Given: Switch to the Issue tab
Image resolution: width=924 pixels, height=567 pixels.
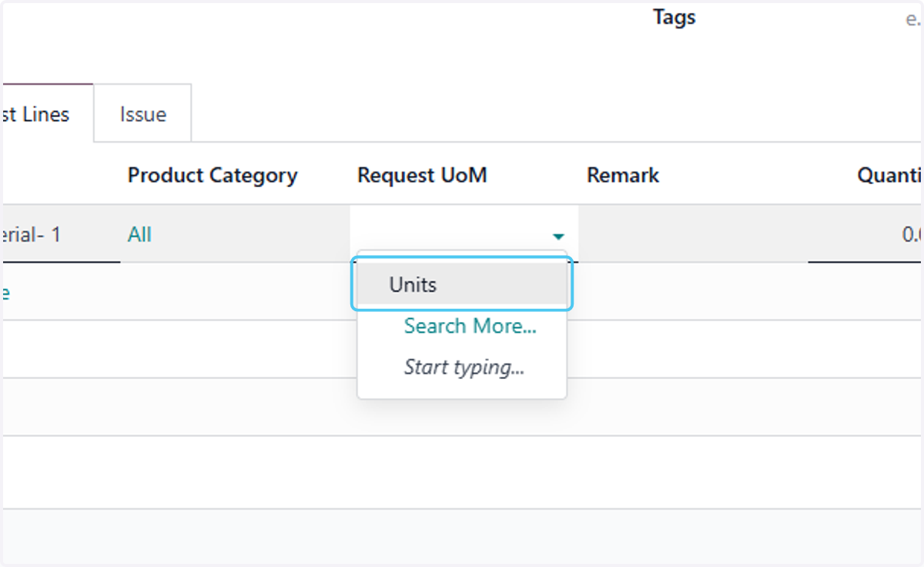Looking at the screenshot, I should coord(143,114).
